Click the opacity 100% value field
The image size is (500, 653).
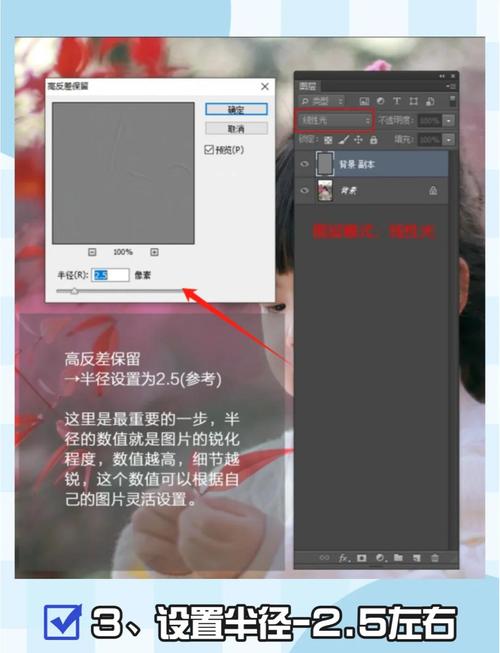click(x=430, y=121)
